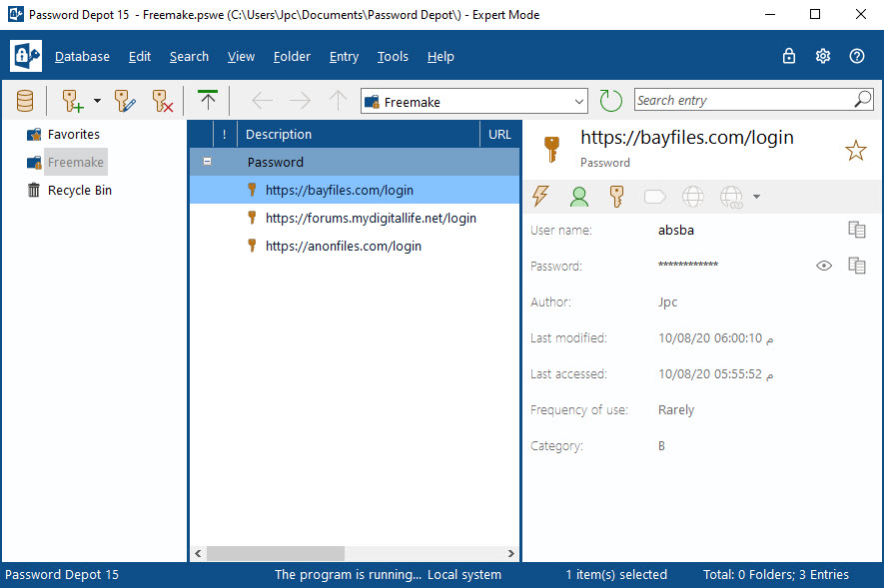Open the Edit menu

[x=139, y=56]
